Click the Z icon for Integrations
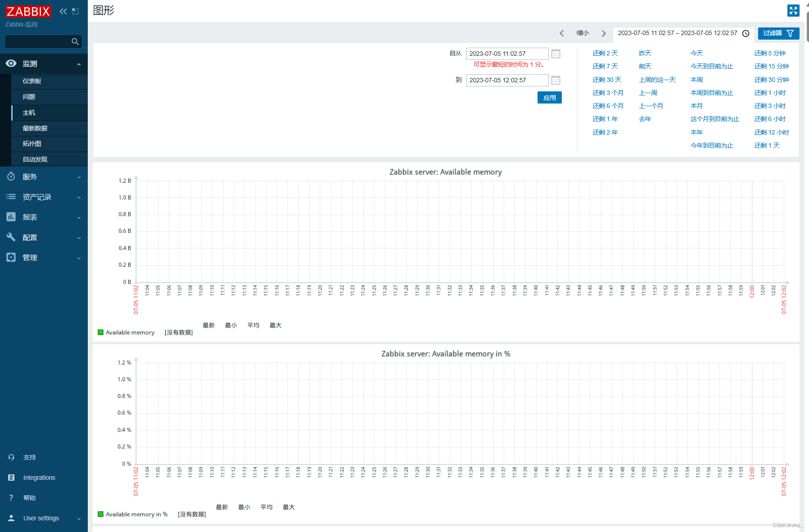 click(11, 478)
